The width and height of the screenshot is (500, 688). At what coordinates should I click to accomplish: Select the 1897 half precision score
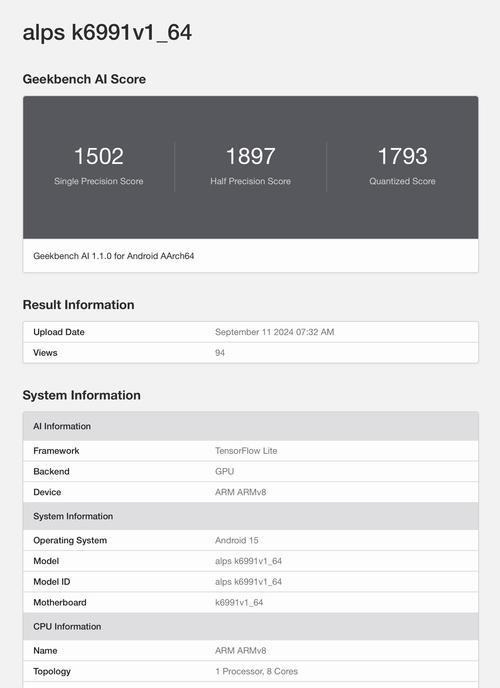tap(250, 156)
